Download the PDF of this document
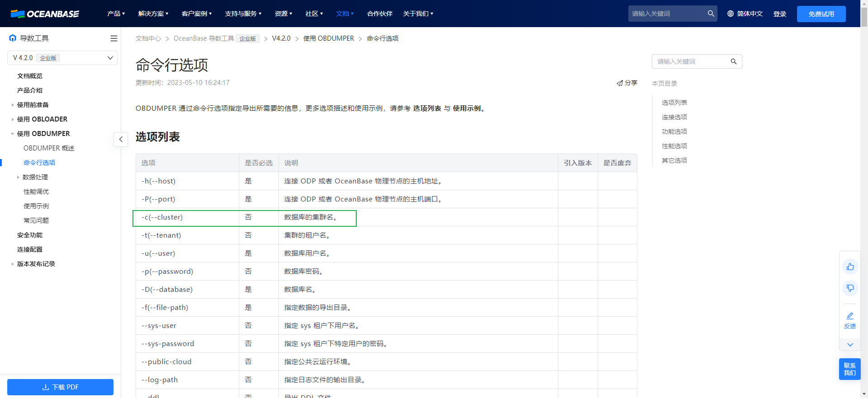This screenshot has width=868, height=398. [60, 387]
